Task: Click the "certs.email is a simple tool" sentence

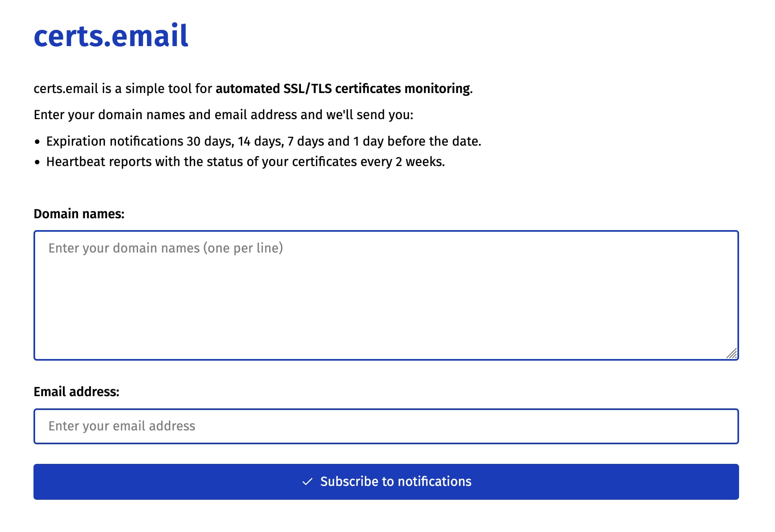Action: pyautogui.click(x=122, y=89)
